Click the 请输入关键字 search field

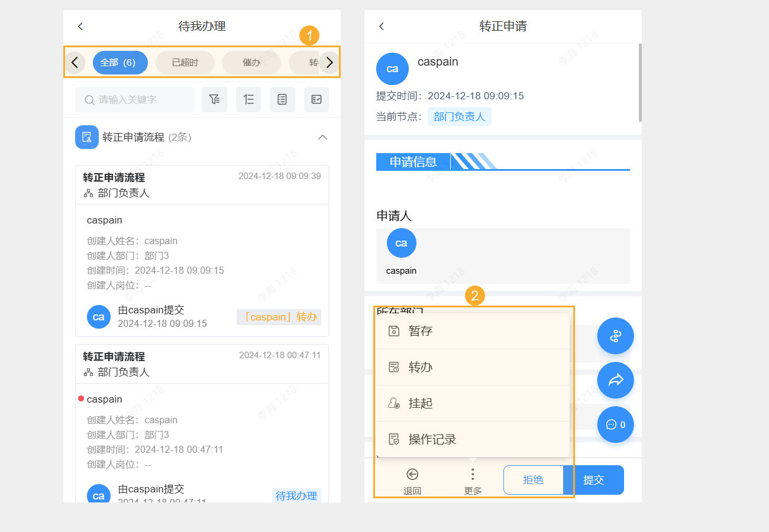(x=135, y=99)
